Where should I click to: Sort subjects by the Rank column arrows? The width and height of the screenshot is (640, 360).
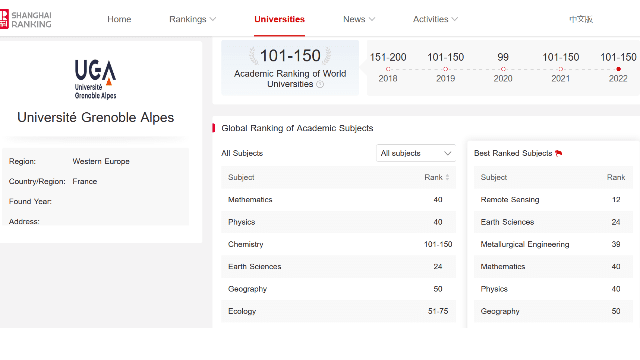pyautogui.click(x=447, y=177)
